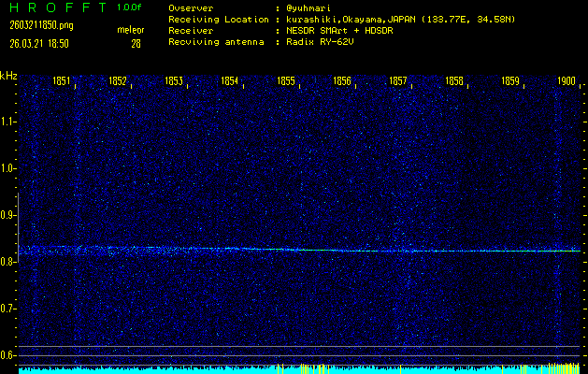The image size is (588, 374).
Task: Click the meteor count value 28
Action: (136, 43)
